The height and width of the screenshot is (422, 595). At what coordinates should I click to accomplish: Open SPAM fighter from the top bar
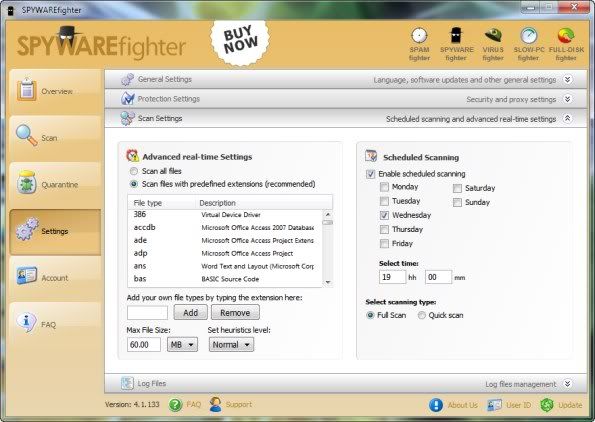[x=419, y=44]
